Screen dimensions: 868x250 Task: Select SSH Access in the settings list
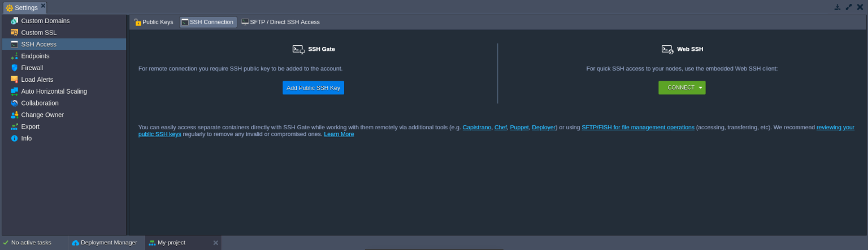tap(38, 45)
